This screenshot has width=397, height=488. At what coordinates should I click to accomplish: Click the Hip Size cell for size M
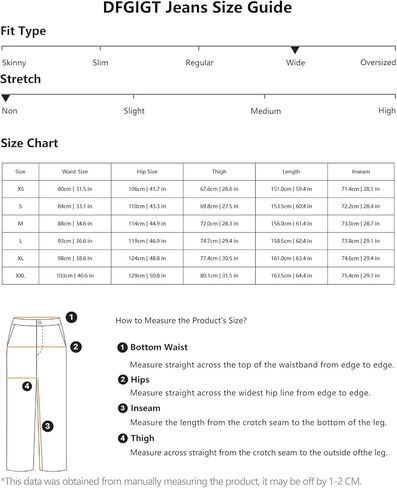(x=147, y=224)
